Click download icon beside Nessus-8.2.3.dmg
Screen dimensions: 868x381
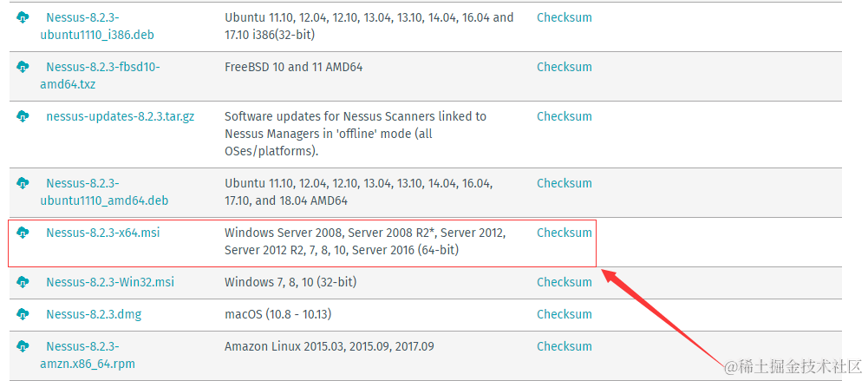pos(23,314)
